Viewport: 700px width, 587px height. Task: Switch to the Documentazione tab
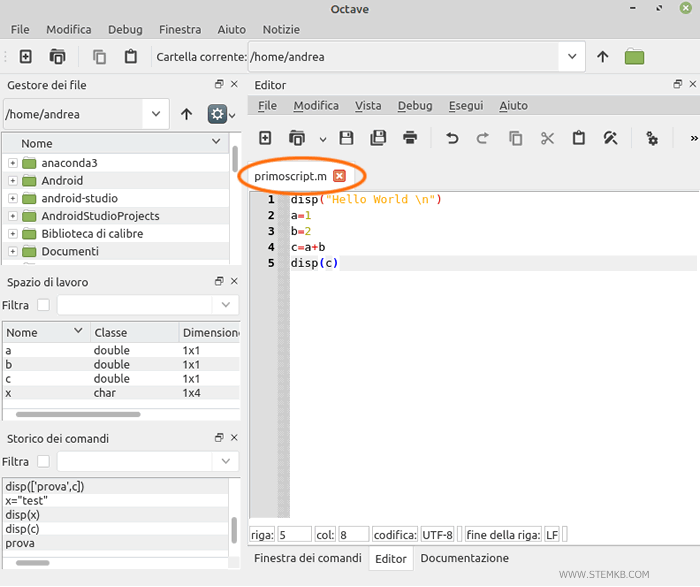point(464,558)
